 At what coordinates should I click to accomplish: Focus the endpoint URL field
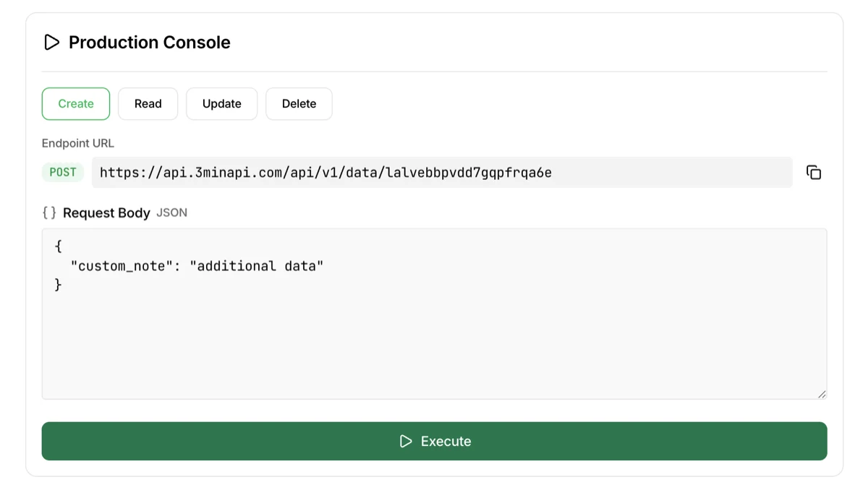tap(441, 173)
